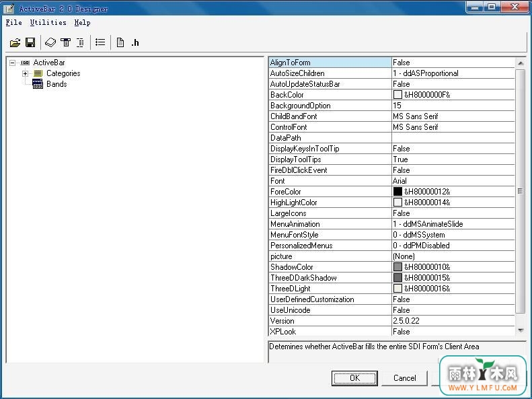Minimize the ActiveBar Designer window
The width and height of the screenshot is (532, 399).
[475, 7]
